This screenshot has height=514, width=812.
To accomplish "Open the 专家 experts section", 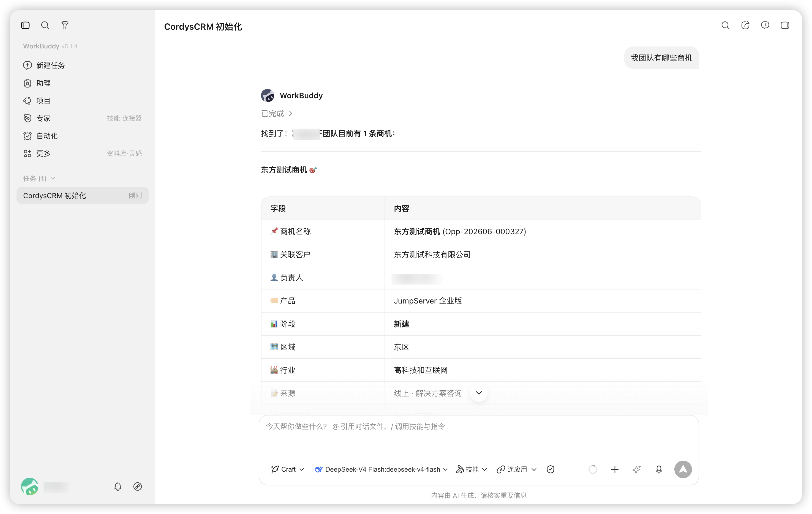I will coord(37,118).
